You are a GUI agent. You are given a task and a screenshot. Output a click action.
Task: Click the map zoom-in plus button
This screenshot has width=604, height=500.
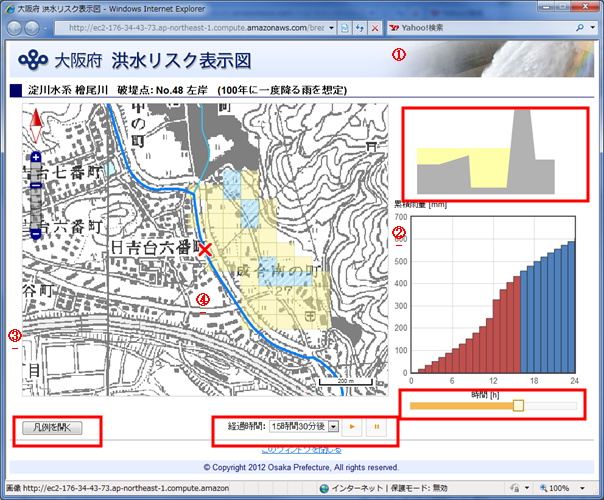point(35,157)
